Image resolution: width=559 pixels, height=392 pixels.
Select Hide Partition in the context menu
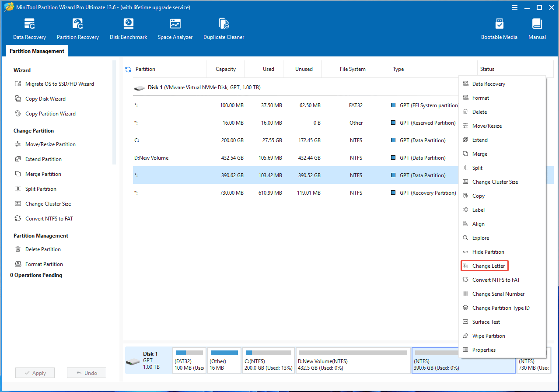pyautogui.click(x=502, y=252)
